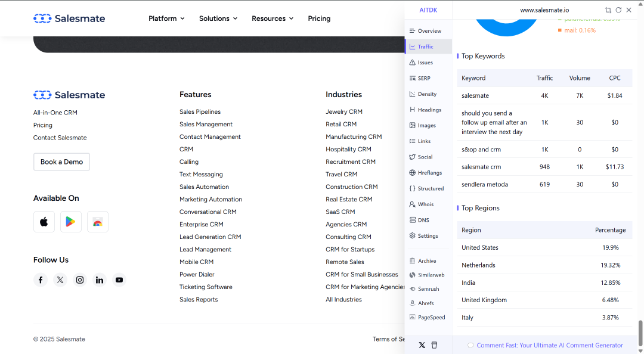This screenshot has width=644, height=354.
Task: Open the Images section in AITDK
Action: tap(428, 125)
